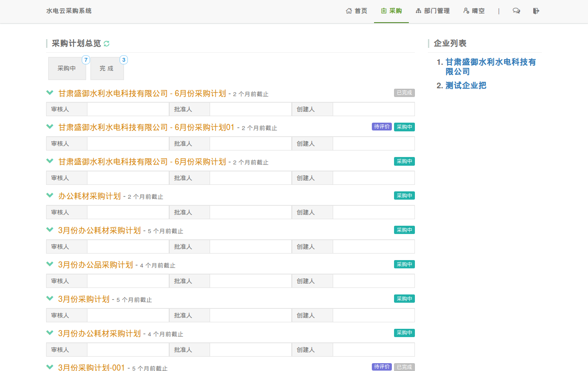Click the logout icon in top navbar
Viewport: 588px width, 371px height.
pyautogui.click(x=536, y=11)
